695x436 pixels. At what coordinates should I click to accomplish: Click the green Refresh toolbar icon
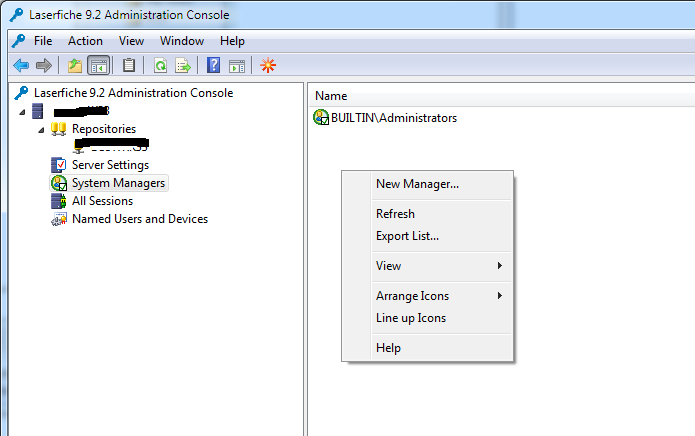[160, 66]
